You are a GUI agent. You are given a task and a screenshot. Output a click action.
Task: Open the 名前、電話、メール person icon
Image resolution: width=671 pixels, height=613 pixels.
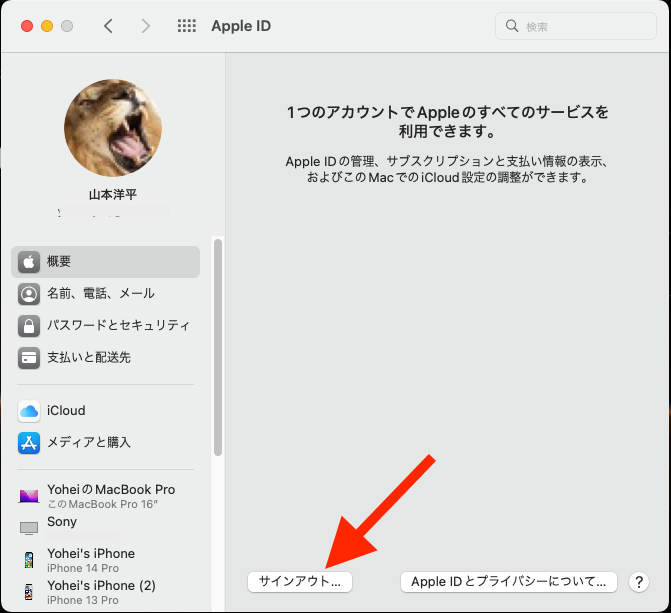click(29, 294)
